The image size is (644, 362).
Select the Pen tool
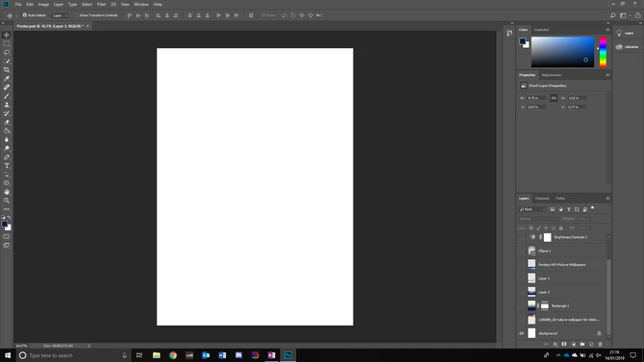[x=7, y=157]
